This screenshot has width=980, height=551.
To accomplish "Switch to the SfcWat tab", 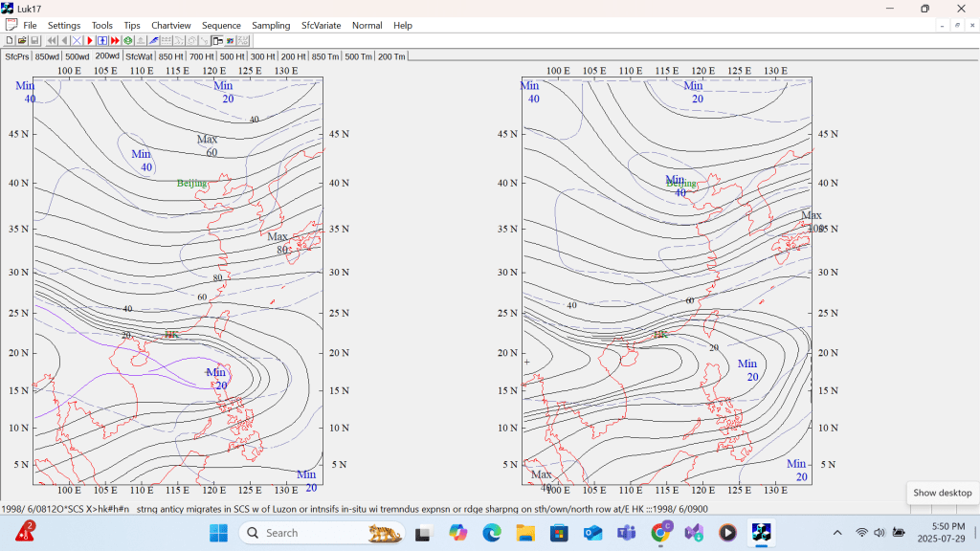I will [x=139, y=56].
